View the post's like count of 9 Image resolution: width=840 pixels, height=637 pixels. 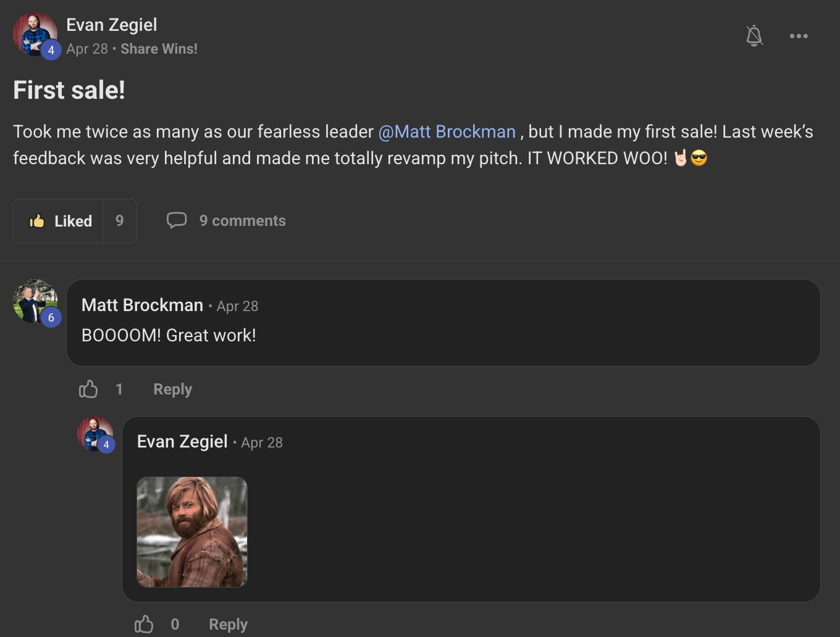click(120, 221)
